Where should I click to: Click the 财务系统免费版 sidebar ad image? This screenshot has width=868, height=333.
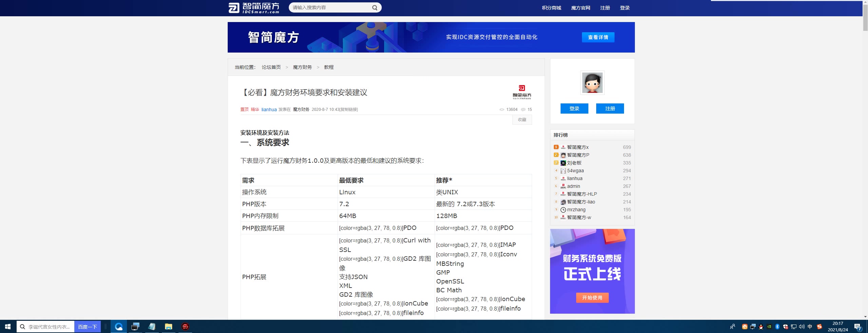tap(592, 271)
